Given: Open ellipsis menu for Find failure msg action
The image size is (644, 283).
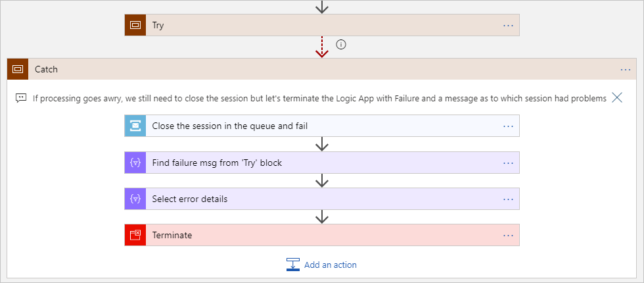Looking at the screenshot, I should 508,163.
